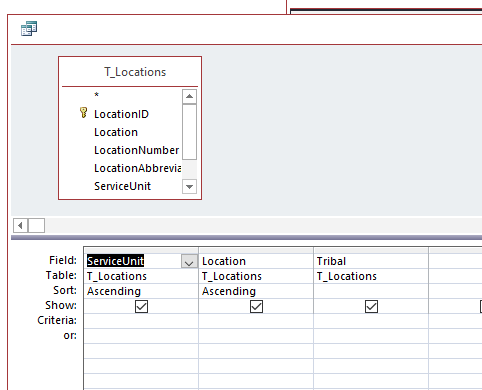
Task: Click the 'or' cell under Location column
Action: tap(256, 336)
